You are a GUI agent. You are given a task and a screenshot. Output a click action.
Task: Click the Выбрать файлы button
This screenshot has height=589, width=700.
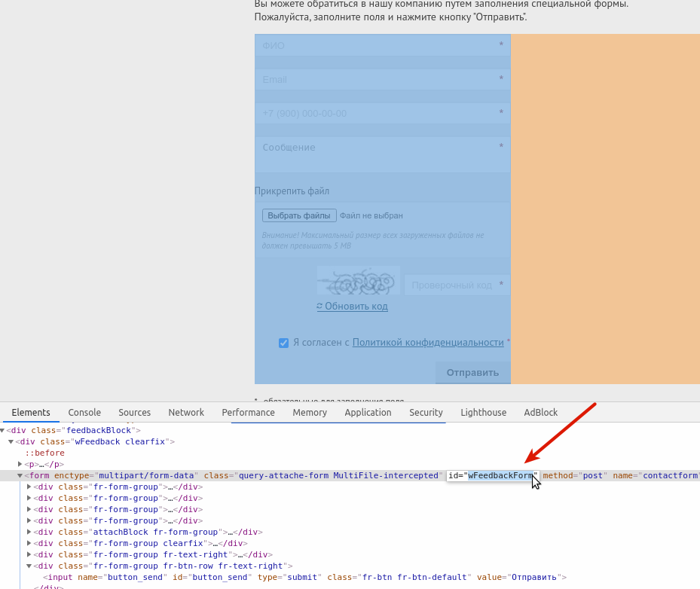pyautogui.click(x=299, y=215)
